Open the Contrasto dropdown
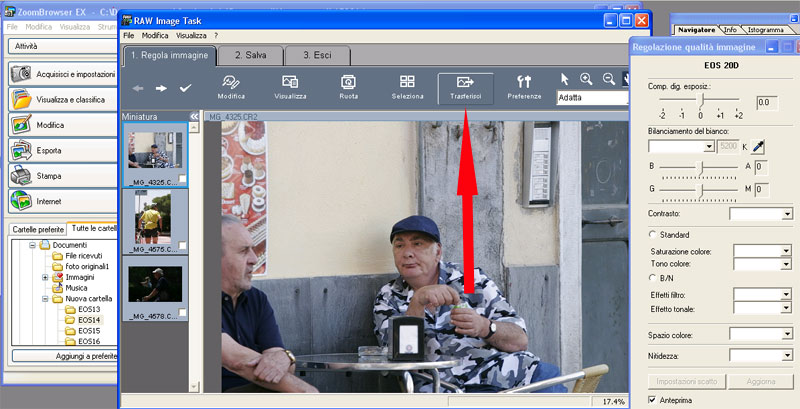 pyautogui.click(x=760, y=214)
